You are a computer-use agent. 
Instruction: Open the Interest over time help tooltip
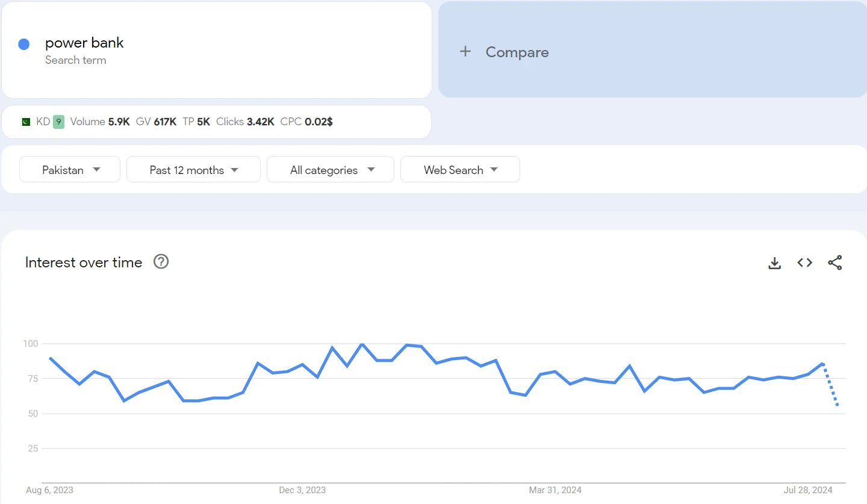[x=160, y=261]
